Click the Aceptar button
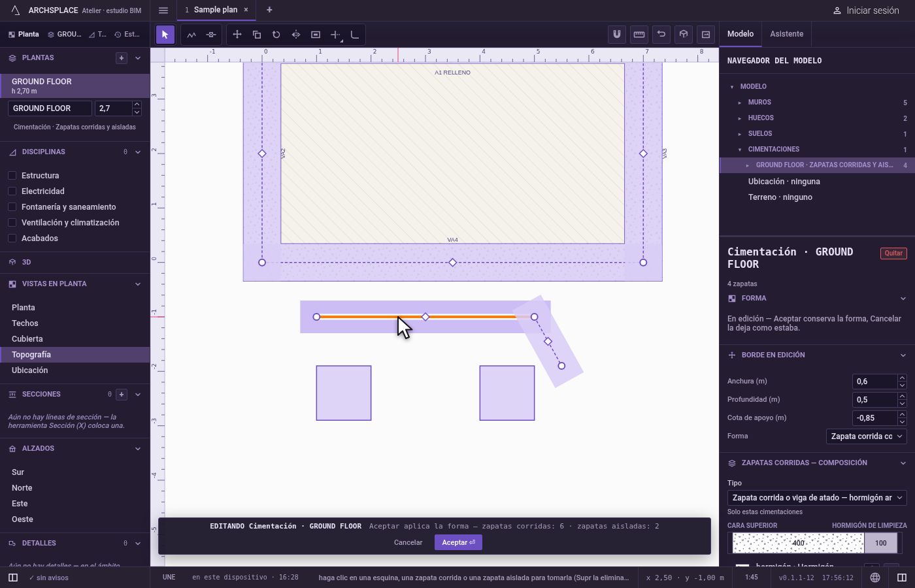The height and width of the screenshot is (588, 915). point(458,542)
